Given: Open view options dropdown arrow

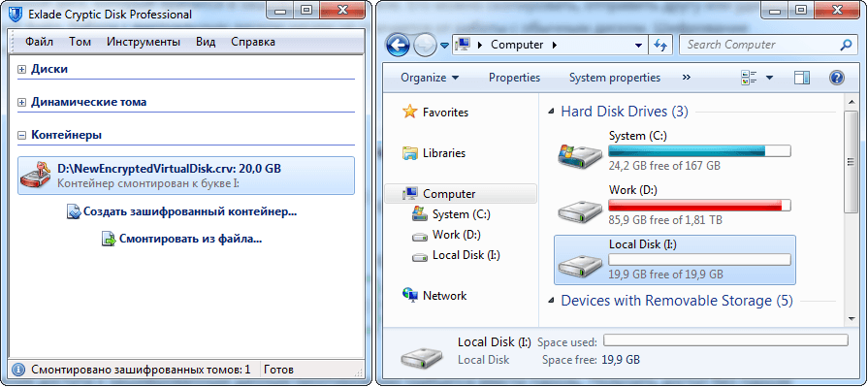Looking at the screenshot, I should click(x=769, y=78).
